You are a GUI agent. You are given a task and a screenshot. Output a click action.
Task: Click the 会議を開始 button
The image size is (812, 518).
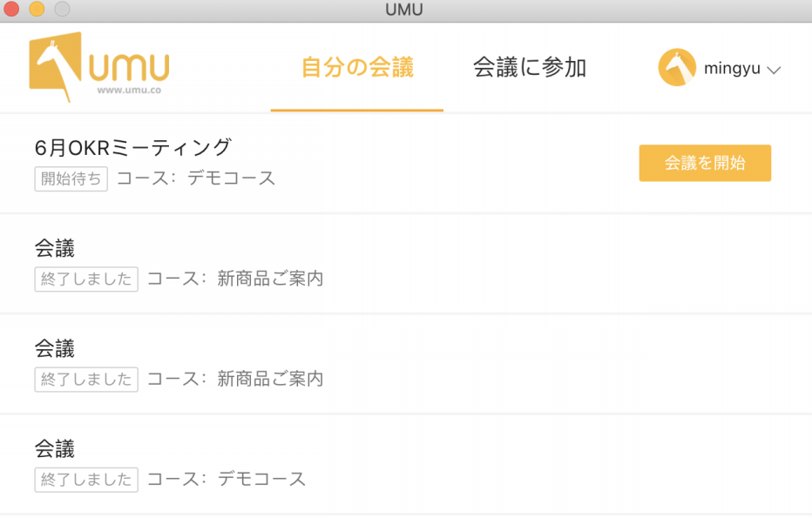click(x=705, y=163)
